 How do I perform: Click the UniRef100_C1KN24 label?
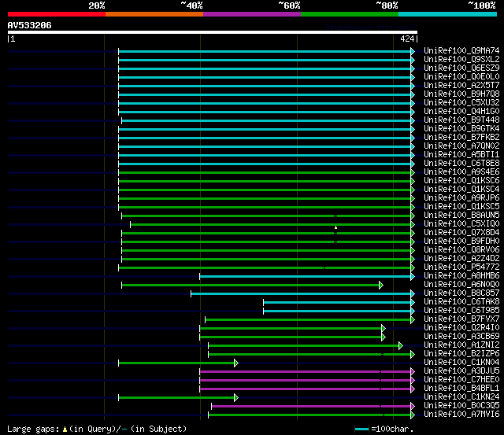coord(461,397)
